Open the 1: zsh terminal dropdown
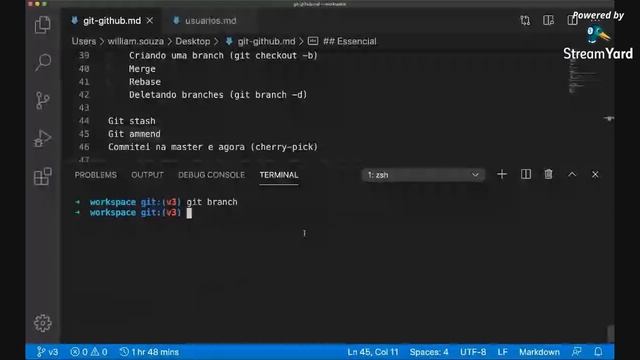This screenshot has height=360, width=640. (x=423, y=175)
